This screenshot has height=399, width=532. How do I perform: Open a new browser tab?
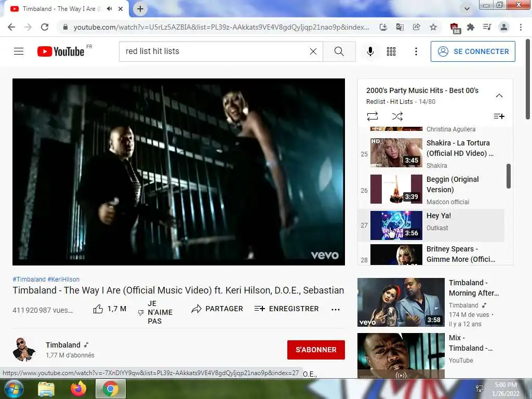[x=140, y=9]
